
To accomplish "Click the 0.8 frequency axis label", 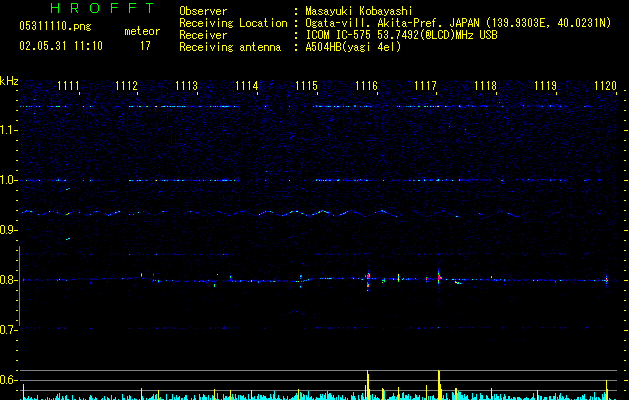I will click(x=9, y=280).
